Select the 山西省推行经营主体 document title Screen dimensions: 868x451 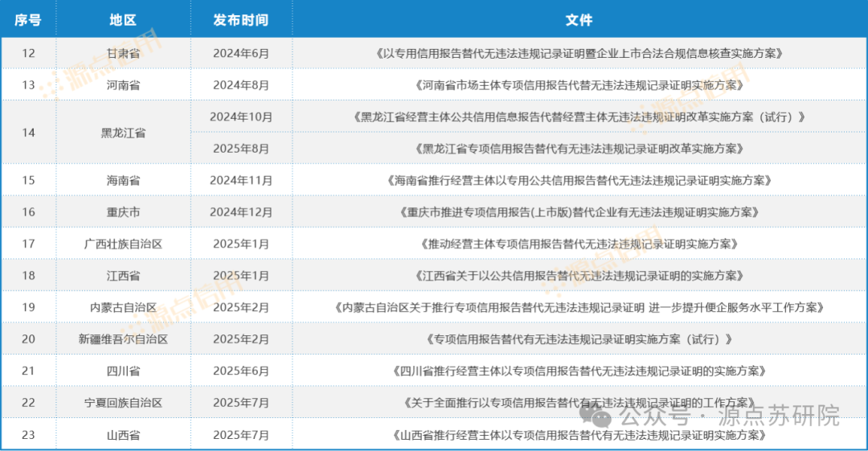tap(579, 435)
